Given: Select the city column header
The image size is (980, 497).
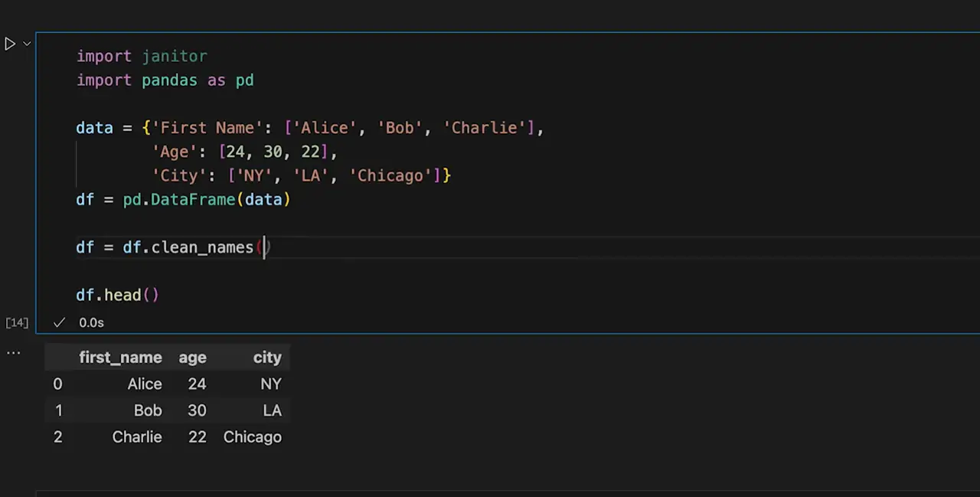Looking at the screenshot, I should (267, 358).
